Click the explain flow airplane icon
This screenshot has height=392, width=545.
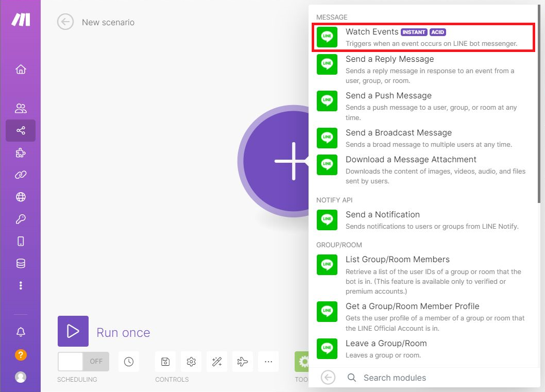[x=243, y=362]
